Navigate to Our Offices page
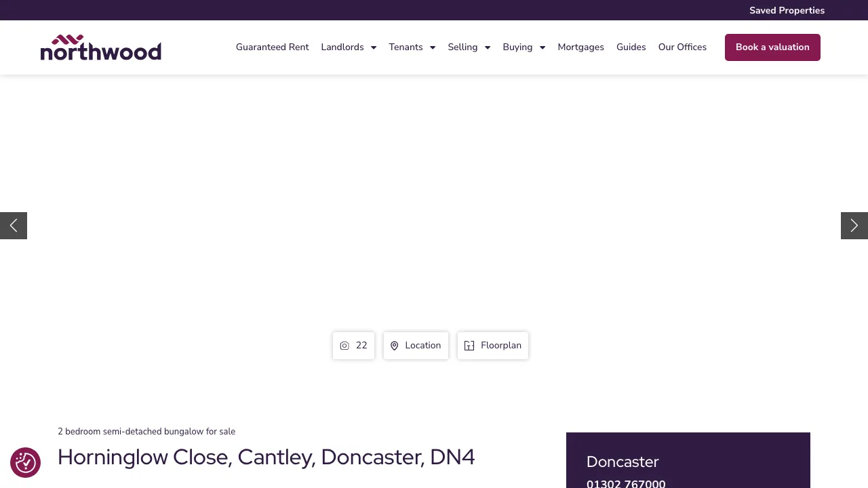Image resolution: width=868 pixels, height=488 pixels. coord(682,47)
